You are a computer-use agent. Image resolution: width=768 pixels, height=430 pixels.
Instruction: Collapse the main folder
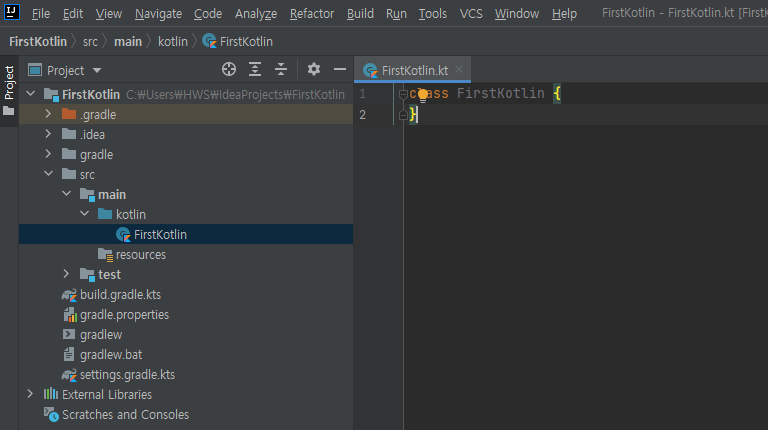67,194
